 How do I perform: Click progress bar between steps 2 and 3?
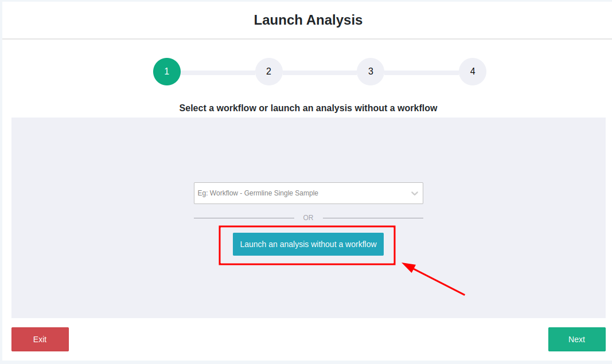coord(319,73)
